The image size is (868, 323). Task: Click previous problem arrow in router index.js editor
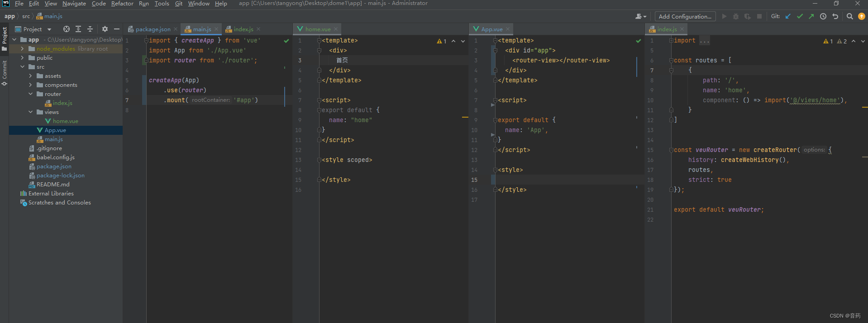tap(854, 41)
